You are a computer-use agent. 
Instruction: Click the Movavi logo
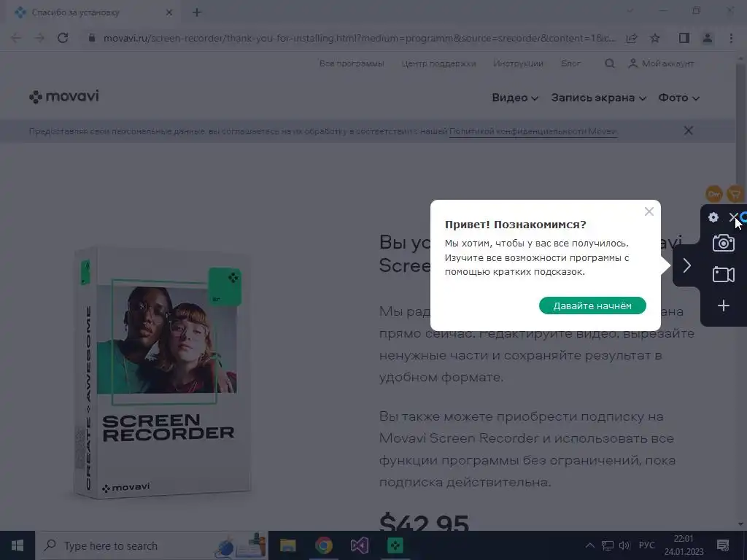click(x=64, y=97)
